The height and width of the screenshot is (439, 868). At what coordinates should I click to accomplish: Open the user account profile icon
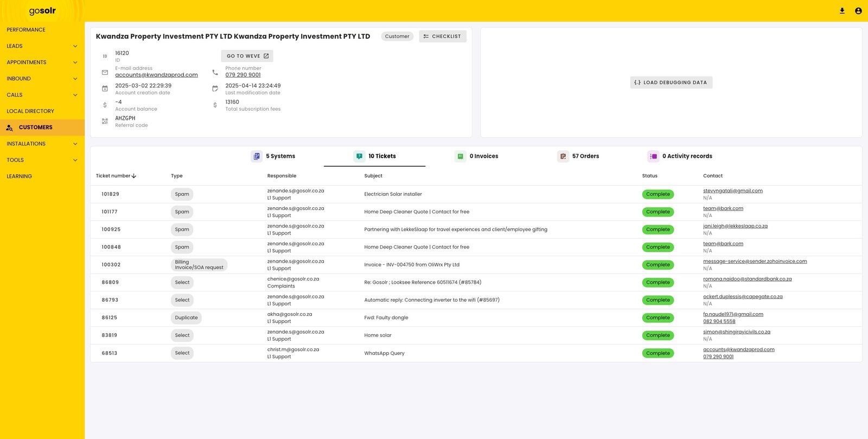[858, 11]
